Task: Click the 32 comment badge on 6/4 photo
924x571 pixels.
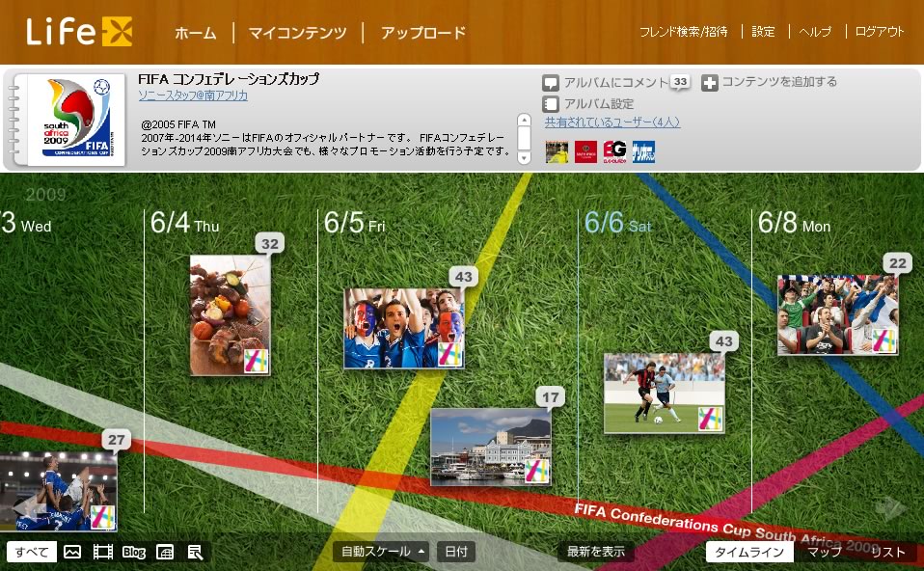Action: pos(270,244)
